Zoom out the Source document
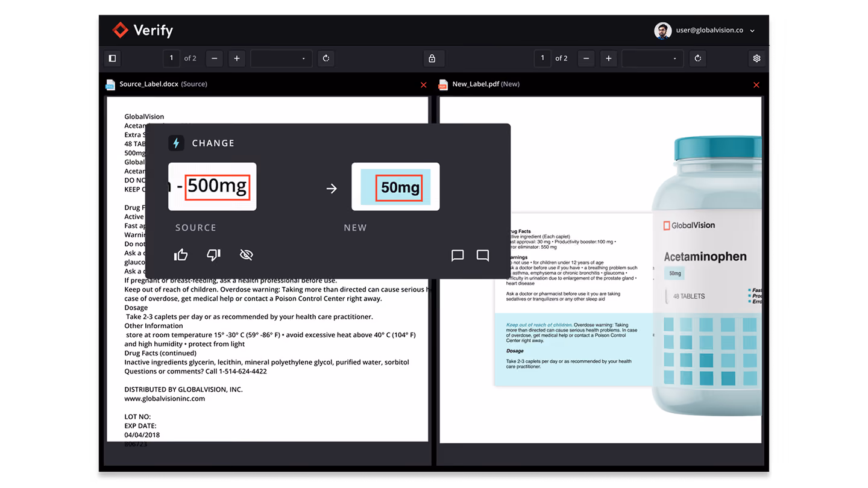Image resolution: width=868 pixels, height=488 pixels. click(x=214, y=58)
